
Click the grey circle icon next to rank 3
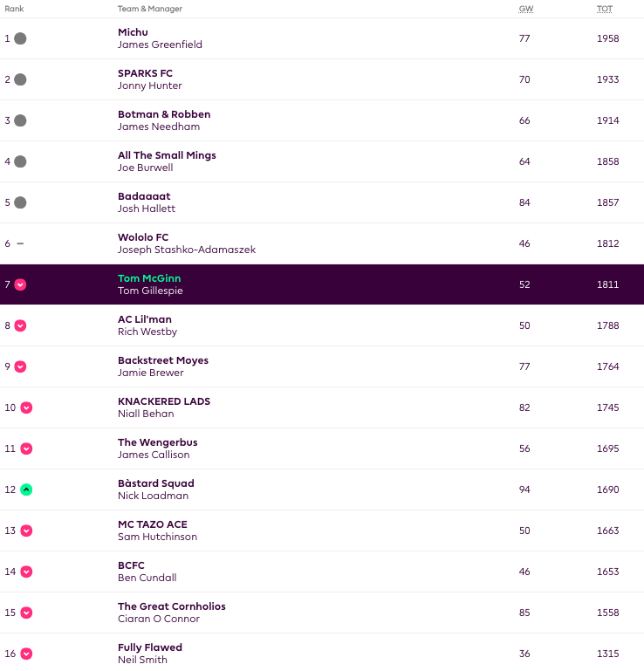[20, 120]
